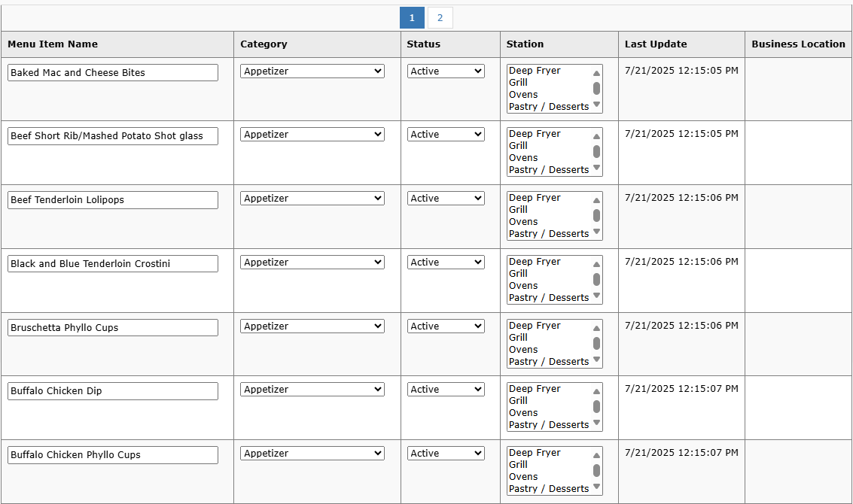Image resolution: width=853 pixels, height=504 pixels.
Task: Select Pastry / Desserts station for Beef Short Rib row
Action: pyautogui.click(x=550, y=170)
